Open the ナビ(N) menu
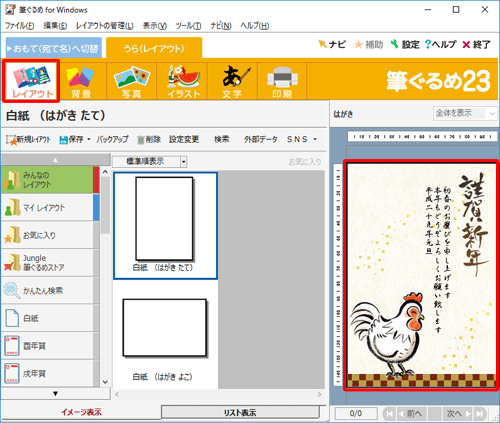The height and width of the screenshot is (423, 500). pyautogui.click(x=221, y=26)
